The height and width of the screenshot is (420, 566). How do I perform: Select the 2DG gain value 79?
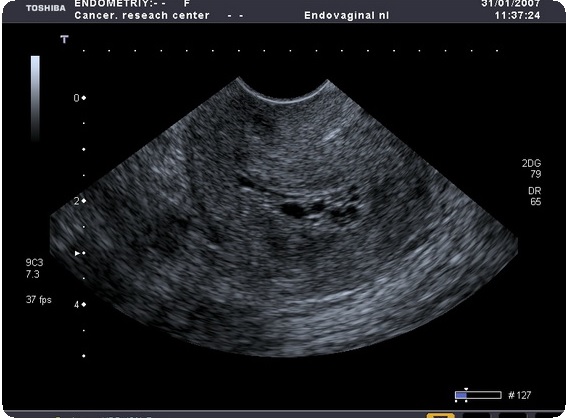click(x=536, y=174)
